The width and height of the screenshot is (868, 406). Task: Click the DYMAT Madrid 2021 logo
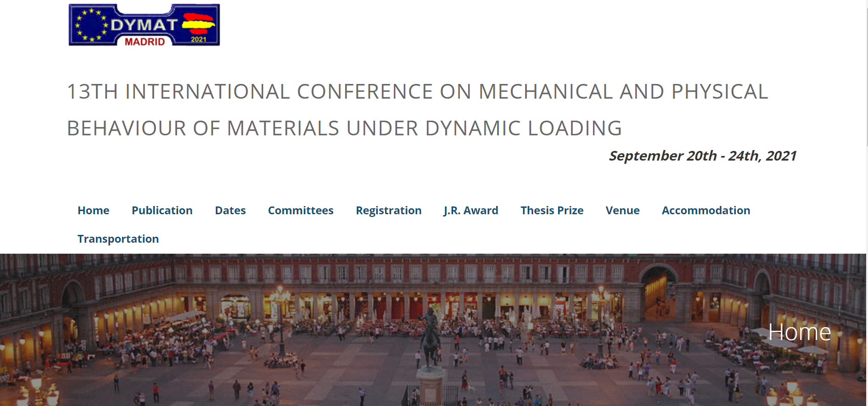(x=144, y=25)
